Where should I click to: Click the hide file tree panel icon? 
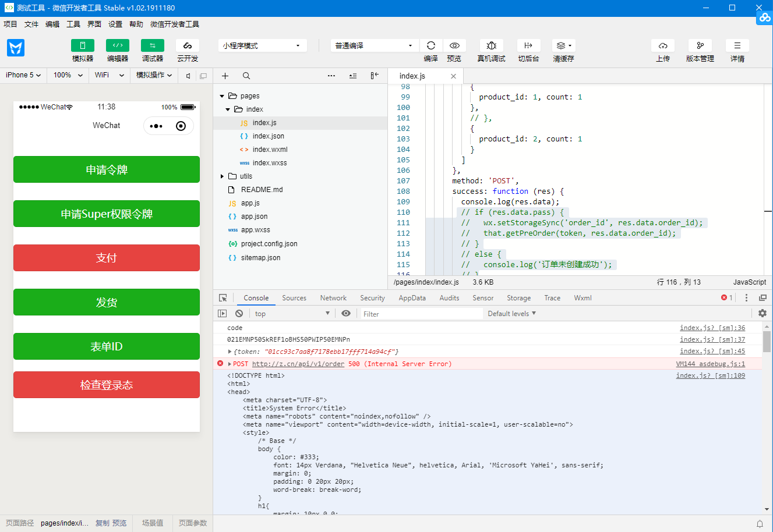coord(375,76)
